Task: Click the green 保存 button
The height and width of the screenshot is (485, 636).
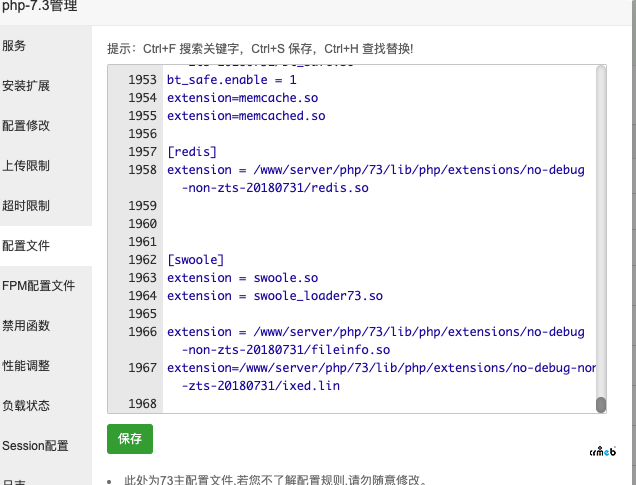Action: coord(130,439)
